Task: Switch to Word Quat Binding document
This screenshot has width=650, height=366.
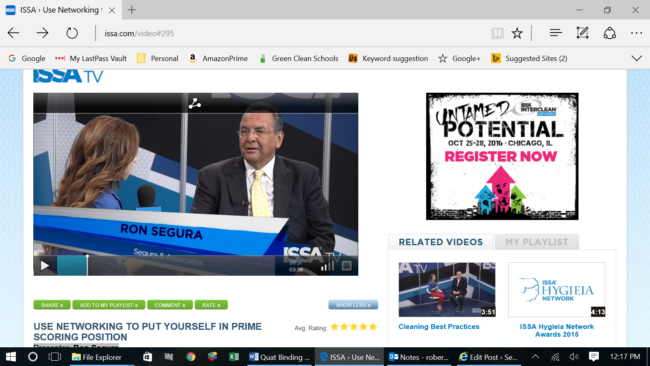Action: pos(280,357)
